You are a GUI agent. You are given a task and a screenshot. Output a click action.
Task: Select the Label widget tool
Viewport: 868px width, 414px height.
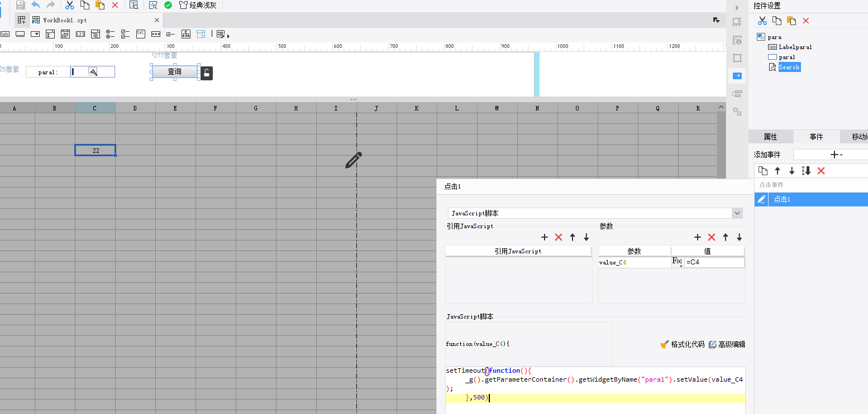(x=4, y=34)
